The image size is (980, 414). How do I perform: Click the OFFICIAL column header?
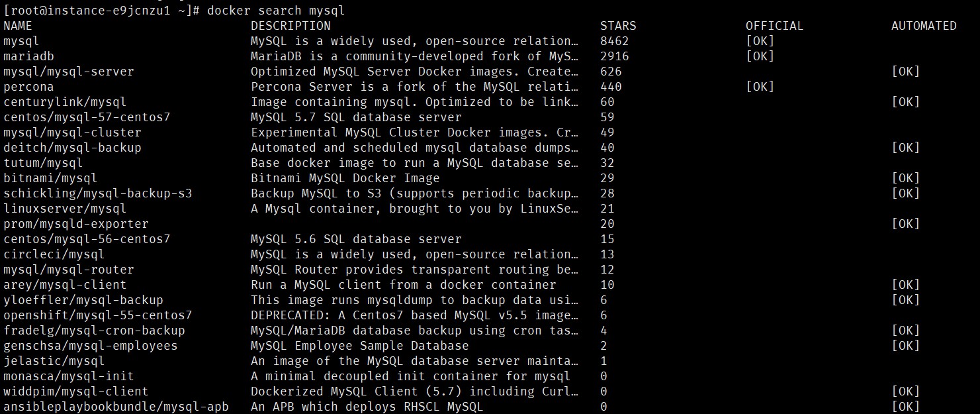[774, 26]
